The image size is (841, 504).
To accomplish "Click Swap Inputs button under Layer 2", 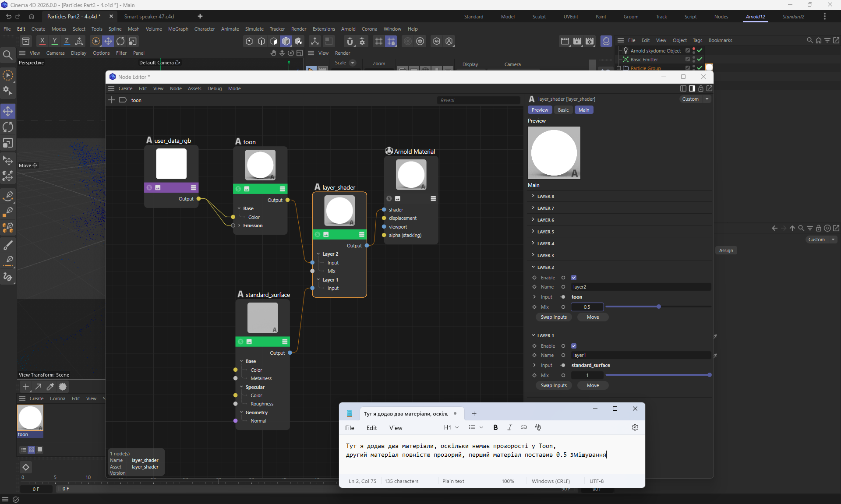I will click(x=554, y=317).
